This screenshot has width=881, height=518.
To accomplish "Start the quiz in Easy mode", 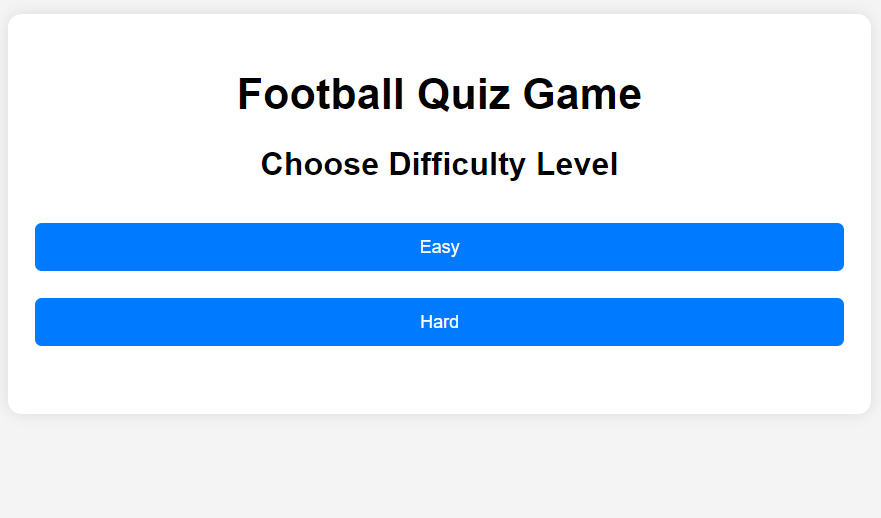I will tap(439, 247).
